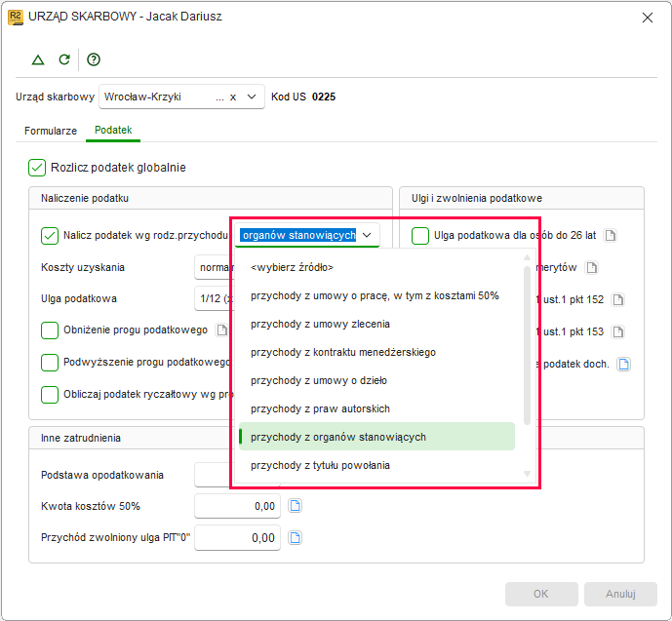Viewport: 672px width, 621px height.
Task: Click the refresh icon in the toolbar
Action: [x=64, y=59]
